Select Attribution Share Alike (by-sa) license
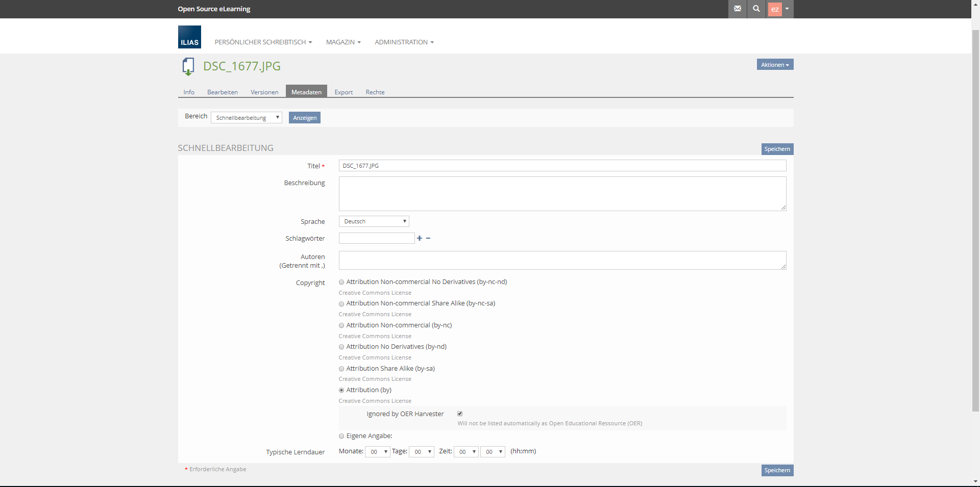 click(x=341, y=369)
